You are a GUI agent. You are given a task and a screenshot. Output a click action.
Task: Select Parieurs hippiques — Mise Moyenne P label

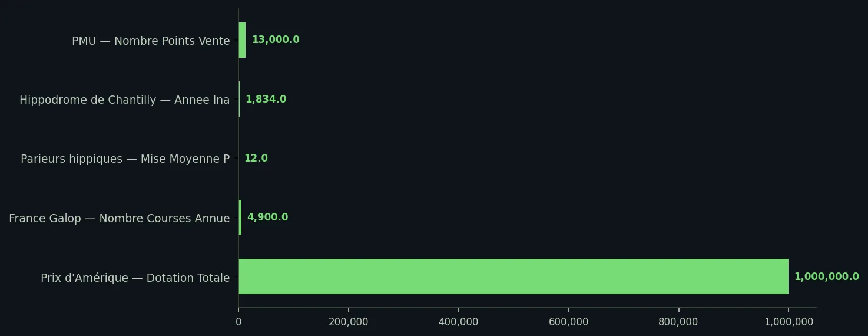[125, 159]
